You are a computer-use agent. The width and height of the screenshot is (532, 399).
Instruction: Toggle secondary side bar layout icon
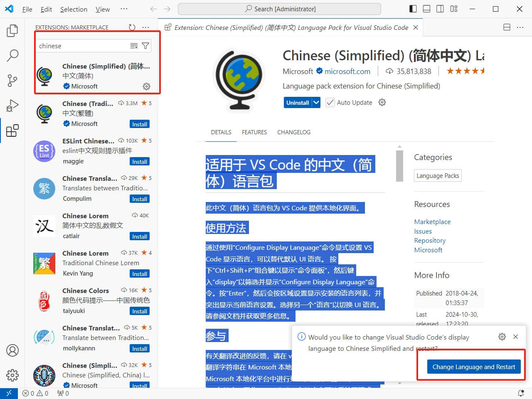click(x=440, y=9)
